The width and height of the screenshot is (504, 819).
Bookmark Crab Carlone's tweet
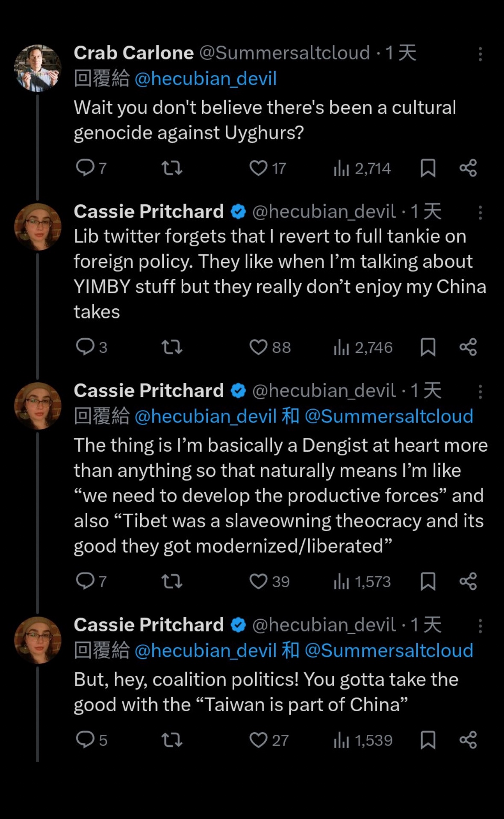pyautogui.click(x=428, y=168)
